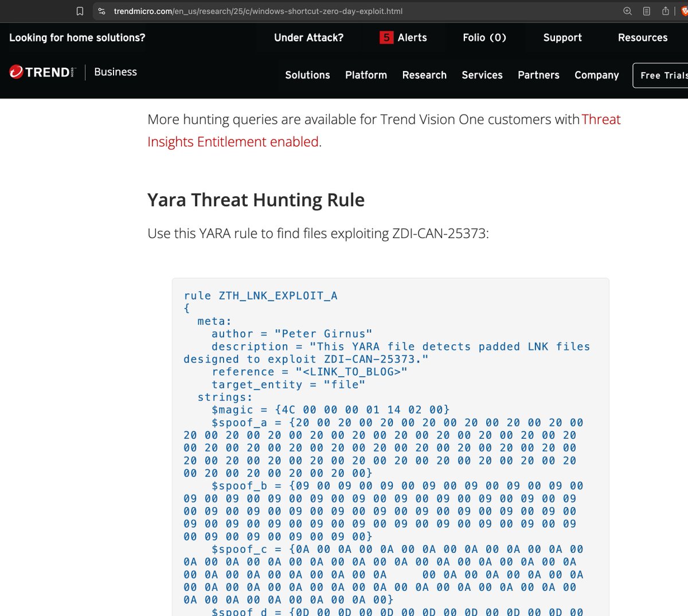The height and width of the screenshot is (616, 688).
Task: Open the Alerts menu item
Action: point(412,37)
